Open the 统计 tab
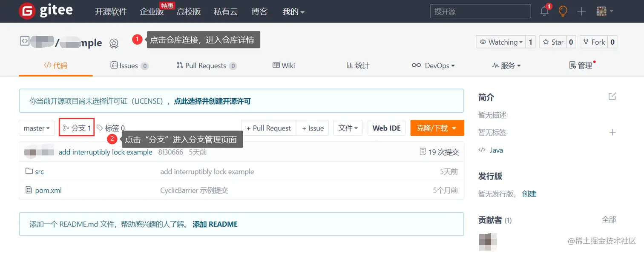This screenshot has width=644, height=253. pos(358,65)
